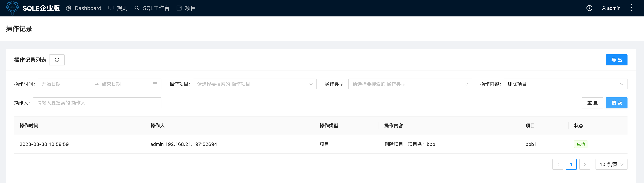The width and height of the screenshot is (644, 183).
Task: Click the 操作类型 column header
Action: coord(329,126)
